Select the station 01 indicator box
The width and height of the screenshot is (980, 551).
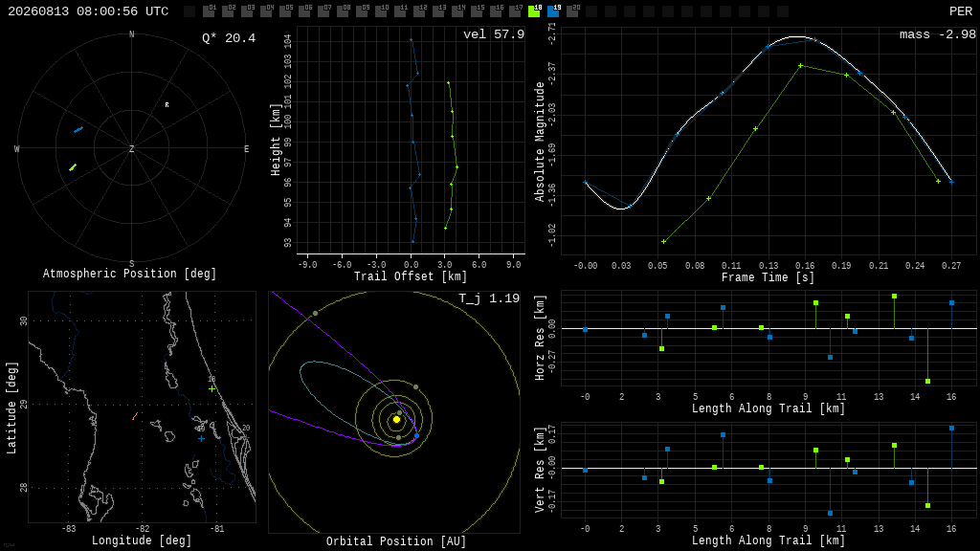(209, 11)
